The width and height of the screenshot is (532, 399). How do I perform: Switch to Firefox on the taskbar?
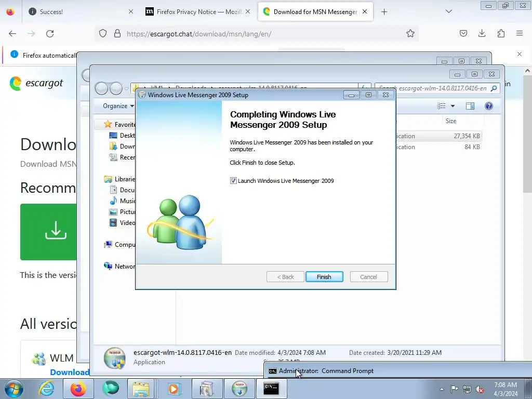pyautogui.click(x=78, y=389)
